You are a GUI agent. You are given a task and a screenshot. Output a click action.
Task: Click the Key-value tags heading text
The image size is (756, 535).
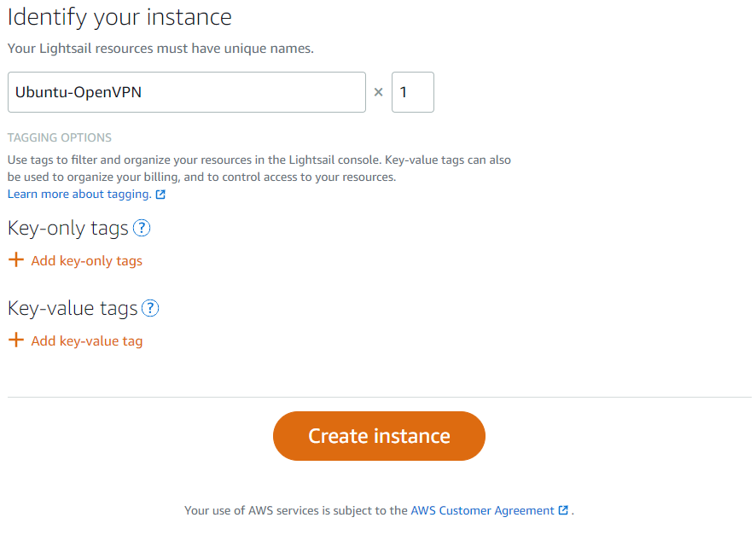73,308
